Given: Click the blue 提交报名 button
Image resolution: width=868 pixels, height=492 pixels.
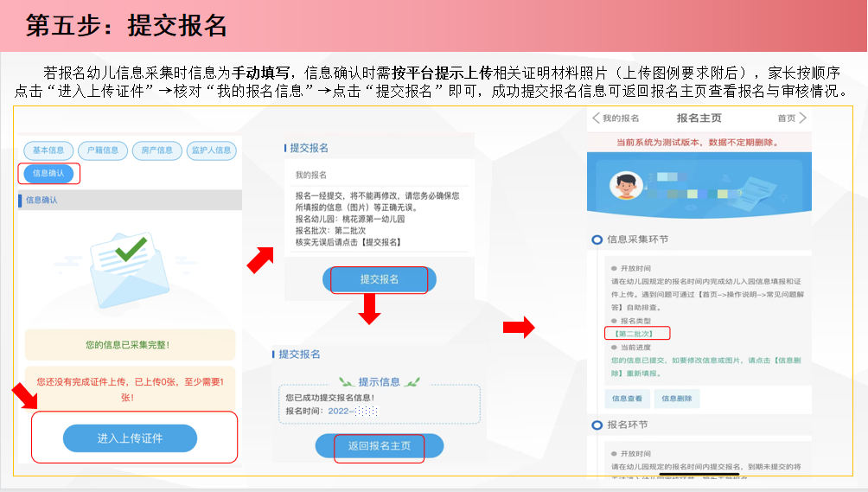Looking at the screenshot, I should pos(380,279).
